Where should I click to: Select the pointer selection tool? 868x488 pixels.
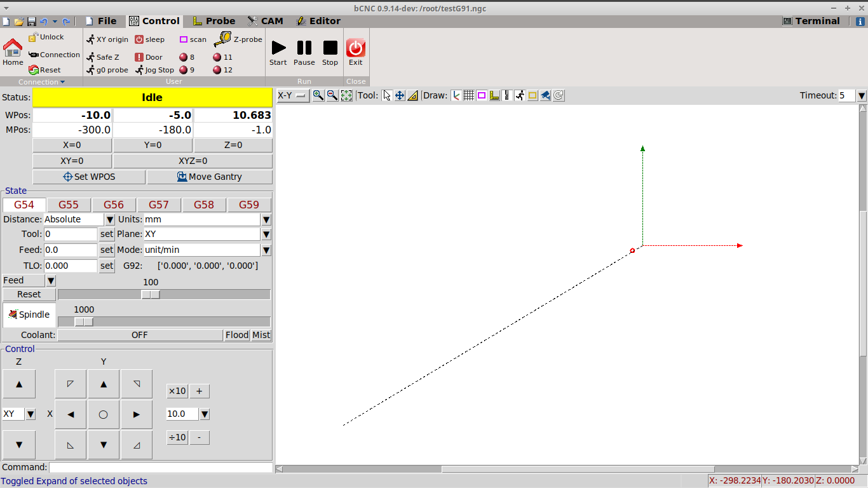click(x=387, y=95)
